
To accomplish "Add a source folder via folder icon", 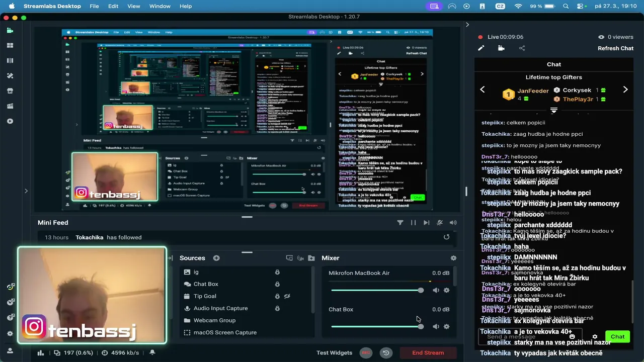I will pyautogui.click(x=311, y=258).
